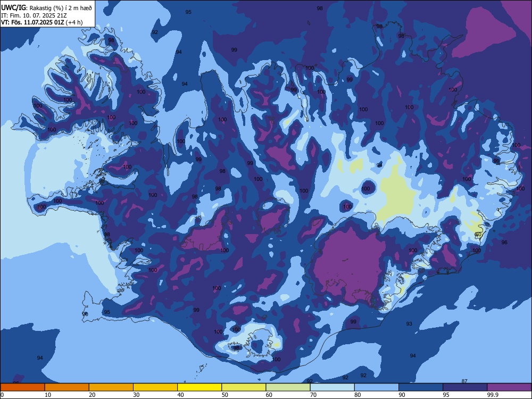Click the legend tick label 20
Image resolution: width=532 pixels, height=399 pixels.
point(92,395)
